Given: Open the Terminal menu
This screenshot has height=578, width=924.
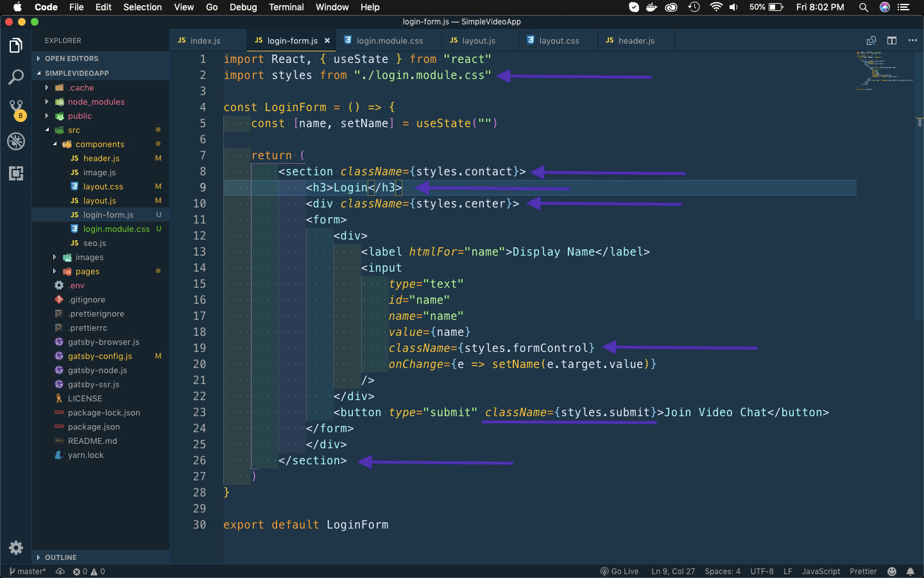Looking at the screenshot, I should 286,7.
